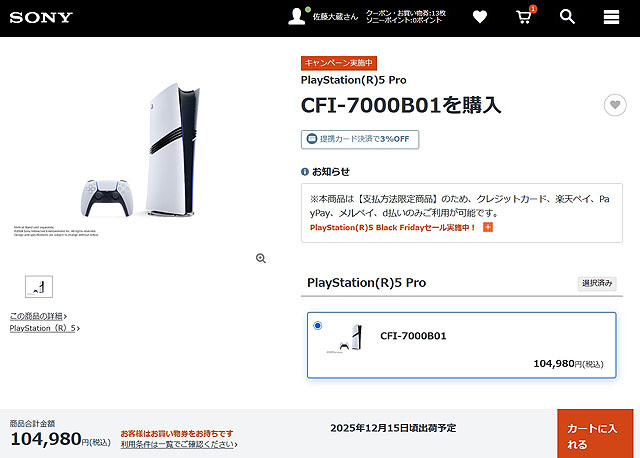
Task: Open この商品の詳細 link
Action: point(38,316)
